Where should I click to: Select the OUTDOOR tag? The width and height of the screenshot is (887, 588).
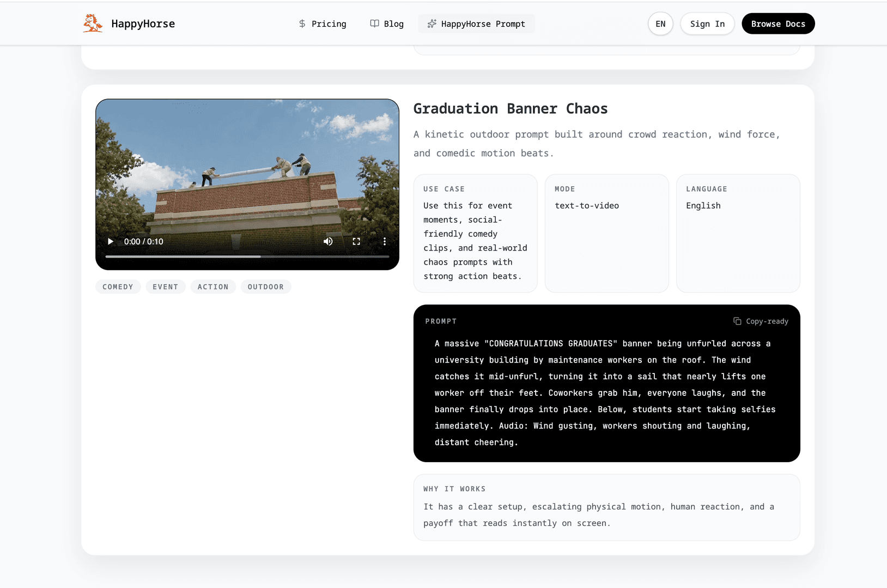(x=266, y=287)
